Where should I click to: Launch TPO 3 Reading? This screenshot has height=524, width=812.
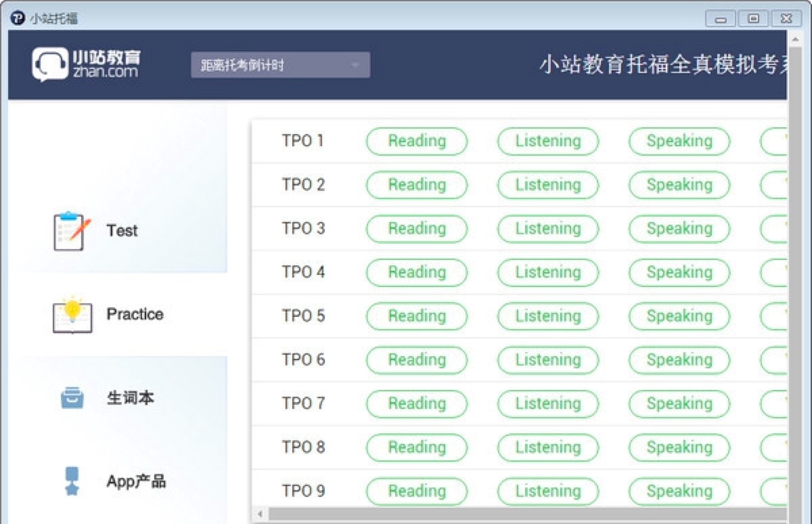pos(417,229)
